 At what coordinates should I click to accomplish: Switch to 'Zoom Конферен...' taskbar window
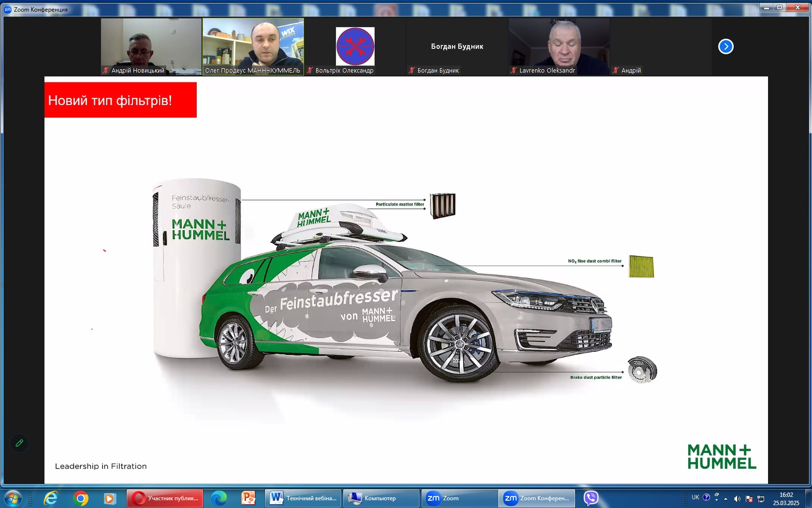[x=537, y=498]
